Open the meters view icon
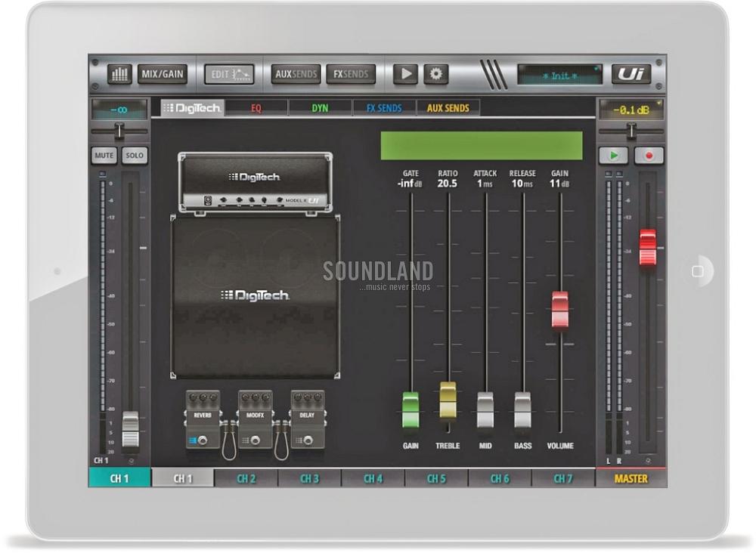This screenshot has width=756, height=553. click(x=119, y=74)
